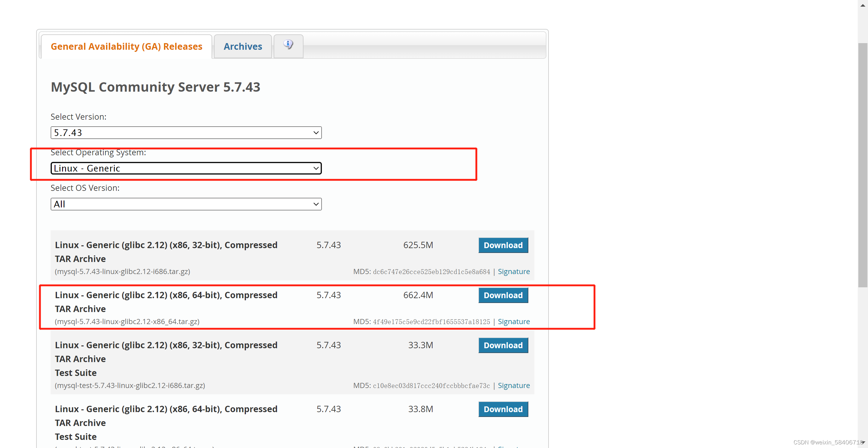Open Signature link for x86_64 tar.gz

514,322
